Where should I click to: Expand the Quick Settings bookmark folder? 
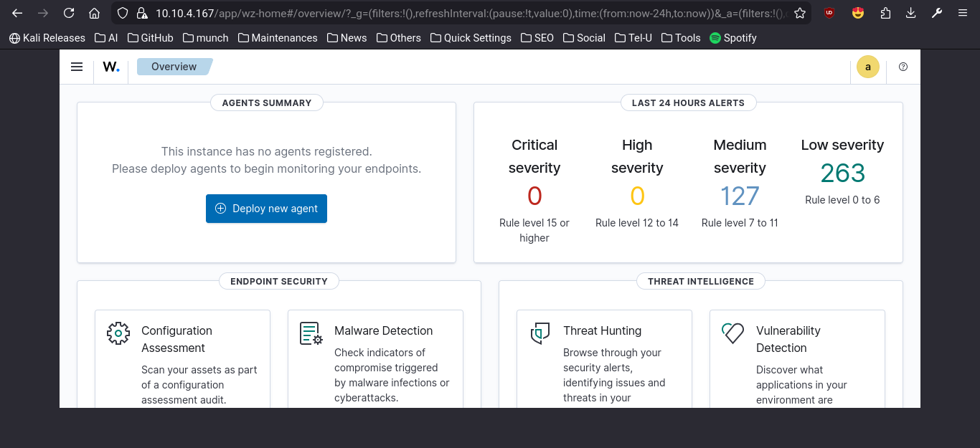point(470,38)
